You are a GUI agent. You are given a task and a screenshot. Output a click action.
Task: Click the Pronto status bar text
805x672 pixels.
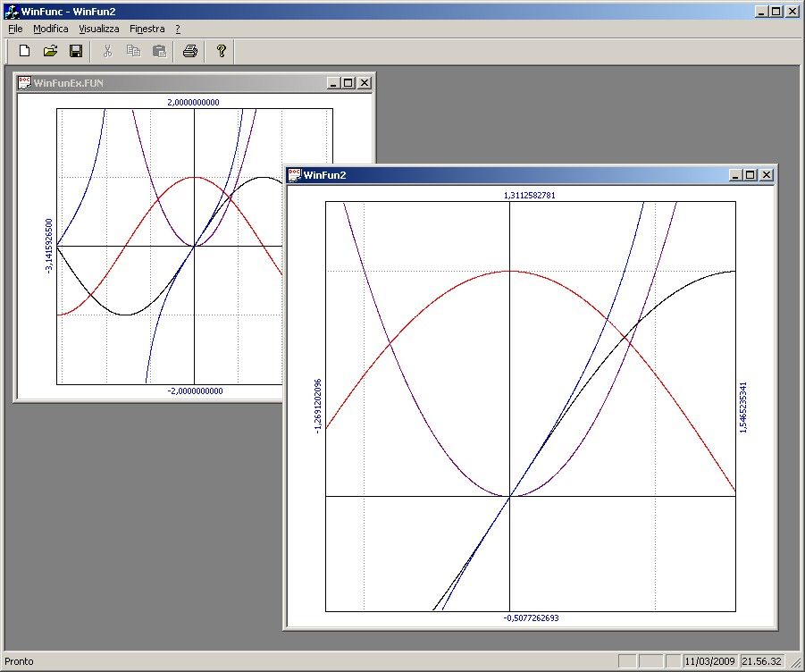19,661
